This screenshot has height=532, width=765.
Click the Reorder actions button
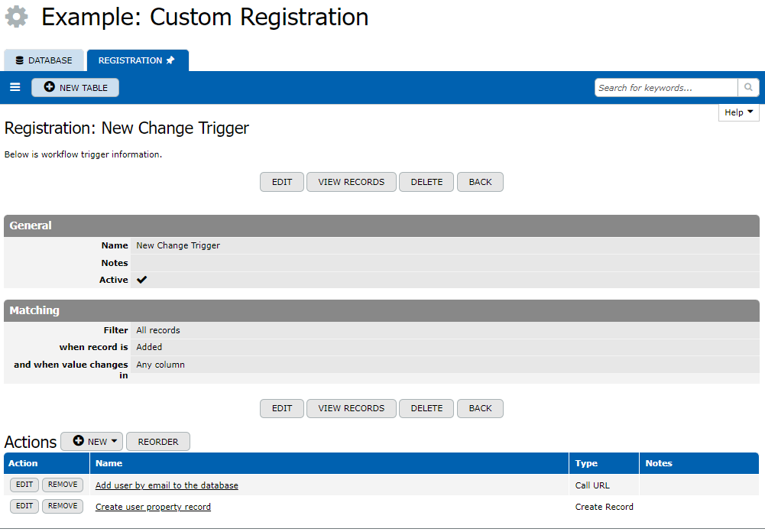[157, 442]
